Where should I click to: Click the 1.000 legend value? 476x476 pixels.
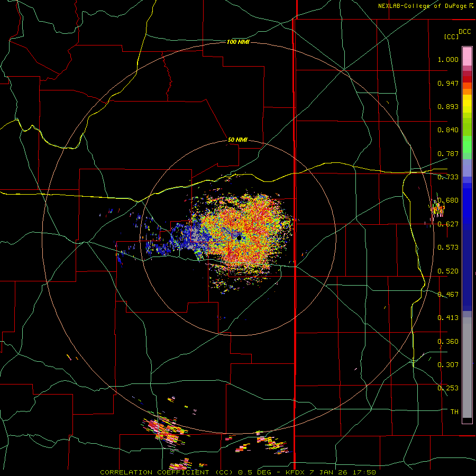[x=448, y=59]
